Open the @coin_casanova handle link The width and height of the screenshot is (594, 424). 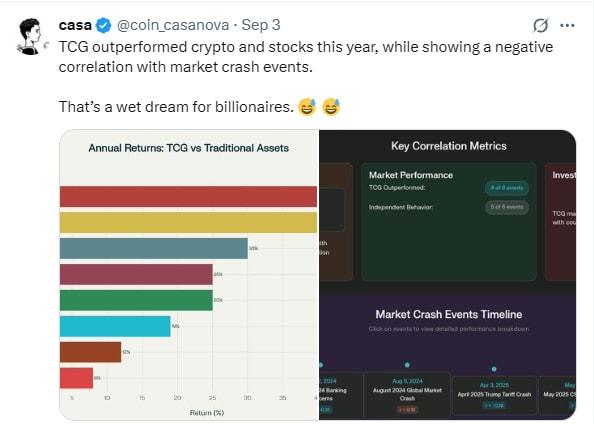(x=173, y=25)
